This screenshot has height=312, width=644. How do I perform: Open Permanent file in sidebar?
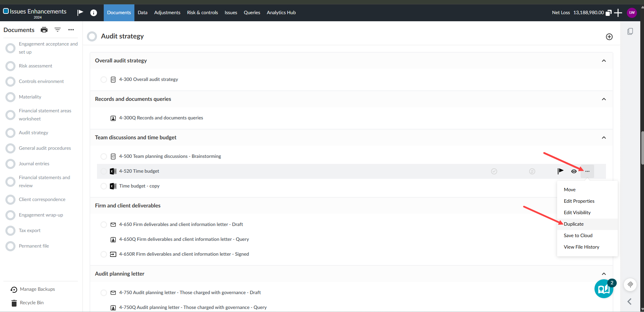coord(34,246)
